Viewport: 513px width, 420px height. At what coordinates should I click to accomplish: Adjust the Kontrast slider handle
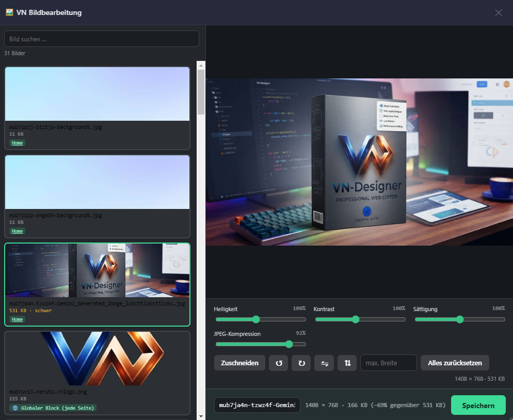pyautogui.click(x=356, y=319)
